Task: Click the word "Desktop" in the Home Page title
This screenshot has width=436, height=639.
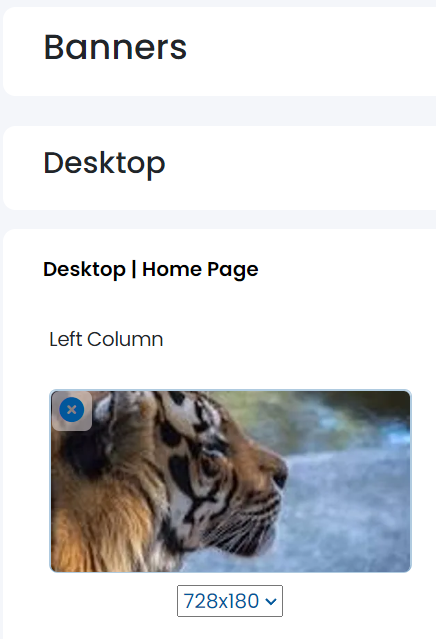Action: [x=84, y=270]
